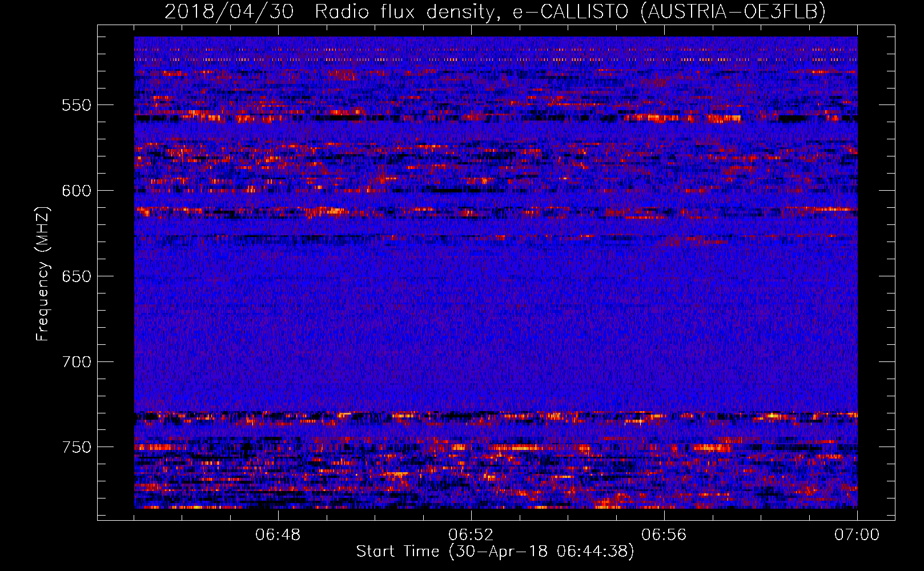Click the 07:00 time tick label
This screenshot has height=571, width=924.
point(857,535)
